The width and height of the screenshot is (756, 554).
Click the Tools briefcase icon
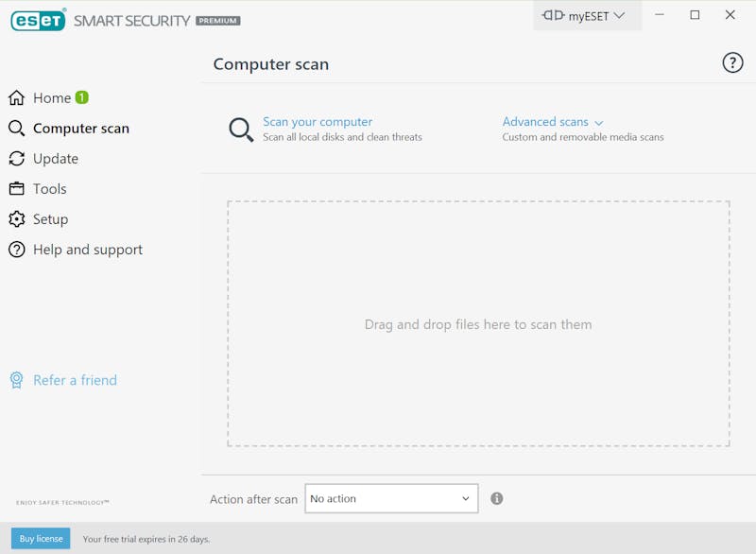point(16,188)
